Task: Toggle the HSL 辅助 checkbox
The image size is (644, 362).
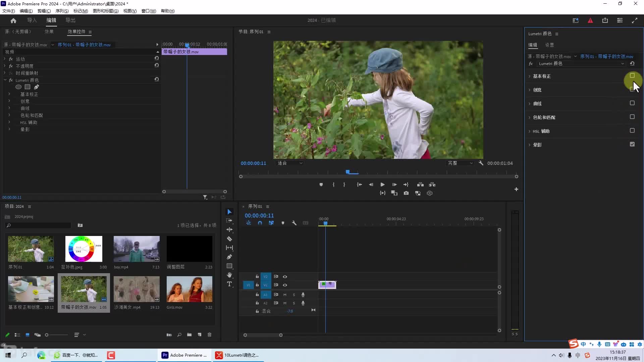Action: coord(632,131)
